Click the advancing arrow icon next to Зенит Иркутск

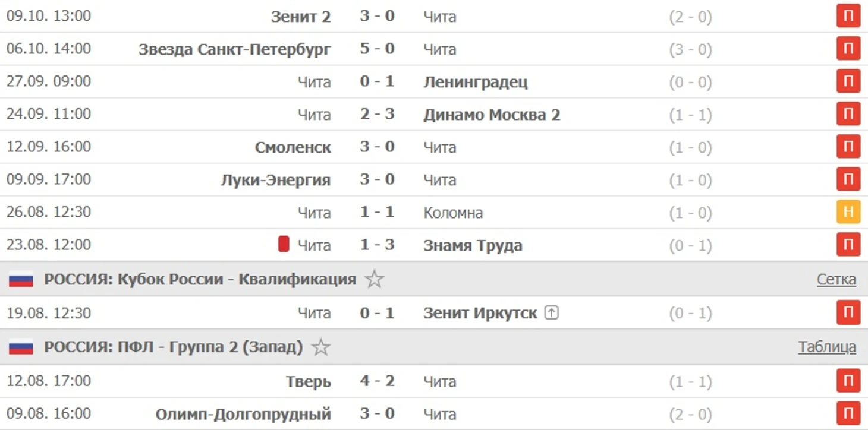pos(552,312)
